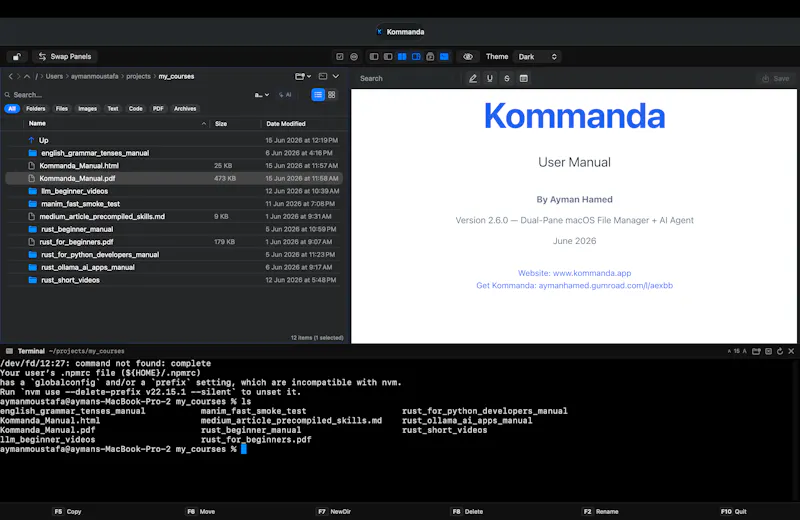Select the Folders filter chip
Screen dimensions: 800x520
36,109
